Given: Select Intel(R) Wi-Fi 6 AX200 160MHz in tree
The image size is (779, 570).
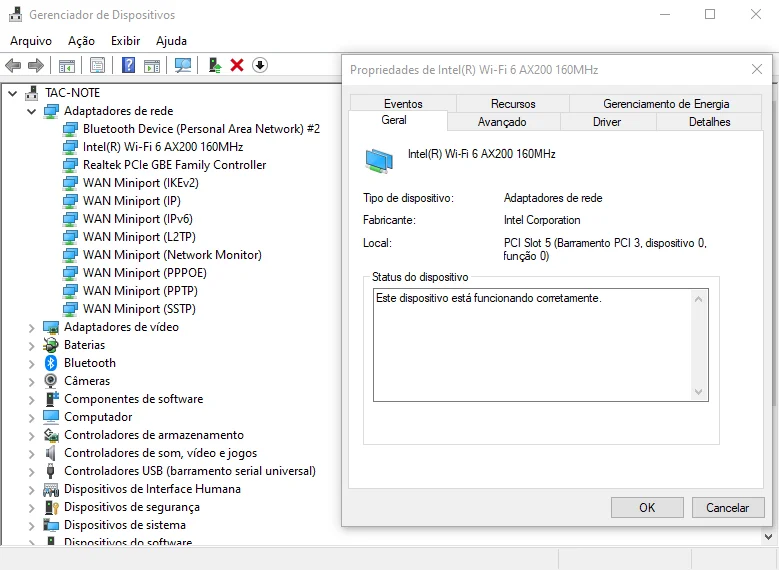Looking at the screenshot, I should pyautogui.click(x=163, y=147).
